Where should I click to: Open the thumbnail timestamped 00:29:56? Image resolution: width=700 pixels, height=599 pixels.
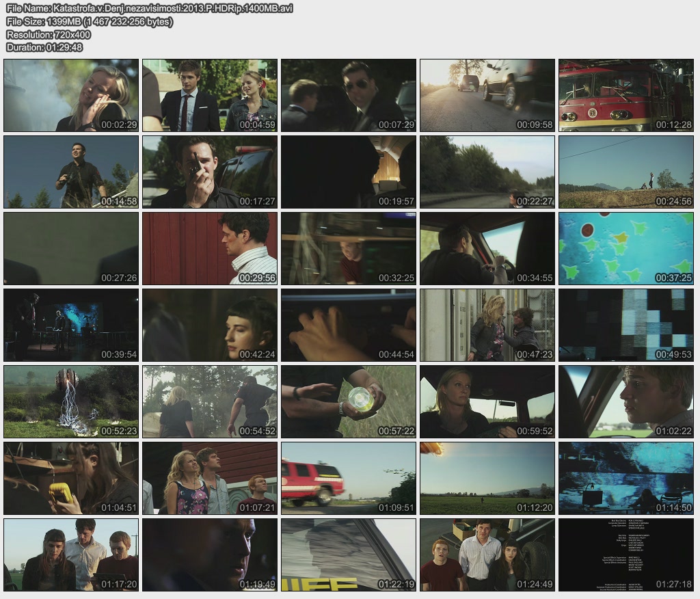click(210, 248)
